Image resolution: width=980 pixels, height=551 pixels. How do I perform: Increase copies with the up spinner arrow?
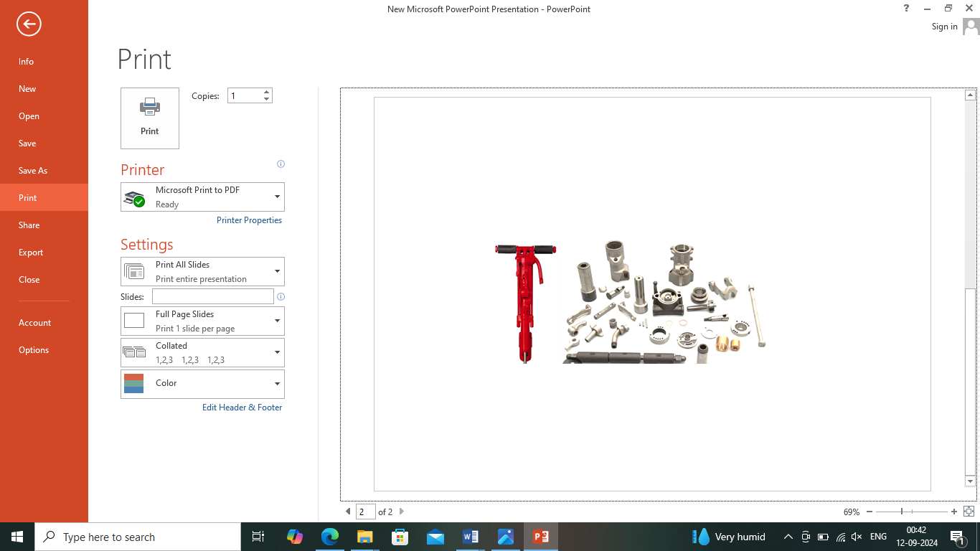(267, 92)
